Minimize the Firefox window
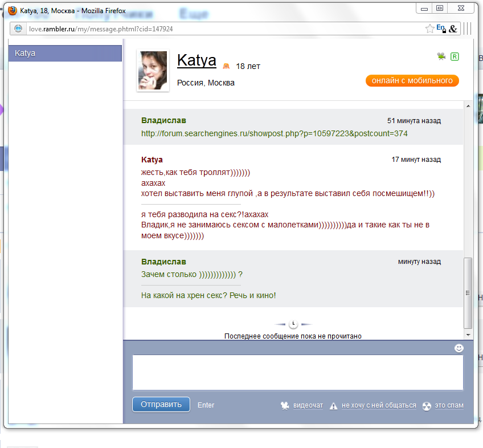Screen dimensions: 483x448 click(424, 9)
